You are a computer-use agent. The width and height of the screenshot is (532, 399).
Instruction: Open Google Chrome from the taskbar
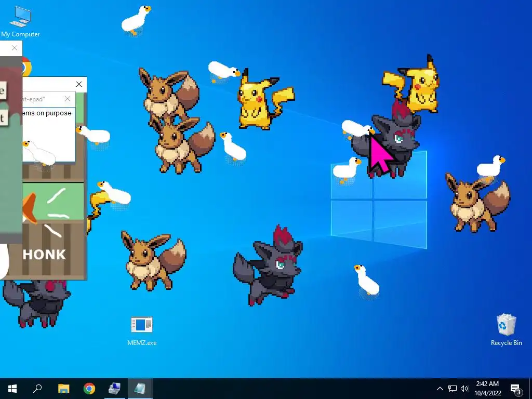coord(89,389)
